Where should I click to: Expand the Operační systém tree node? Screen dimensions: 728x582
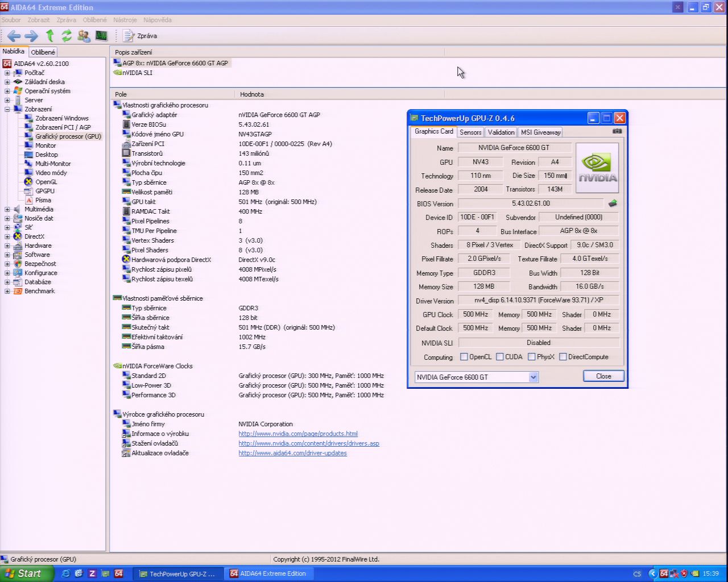(x=7, y=91)
